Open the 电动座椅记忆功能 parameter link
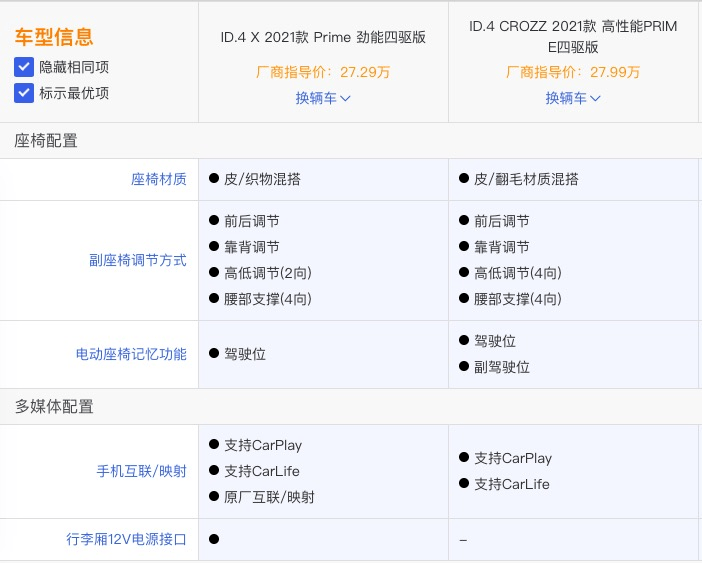This screenshot has width=702, height=563. click(x=131, y=354)
